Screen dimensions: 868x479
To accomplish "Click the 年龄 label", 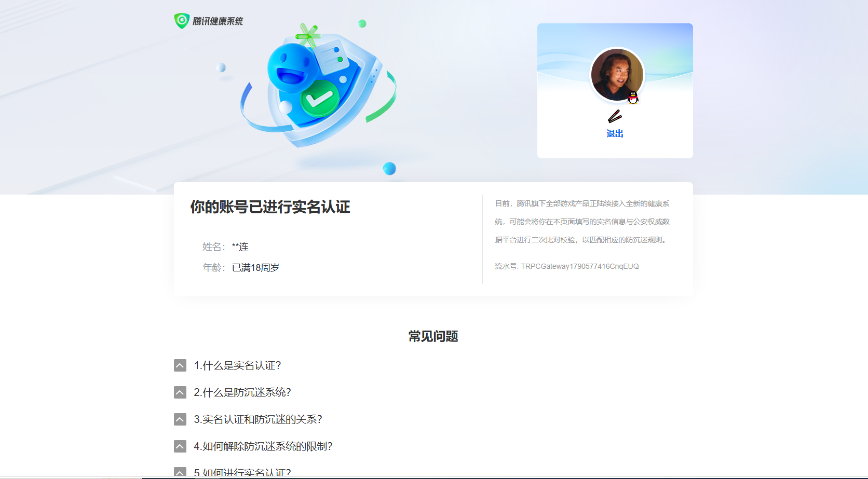I will [x=213, y=268].
